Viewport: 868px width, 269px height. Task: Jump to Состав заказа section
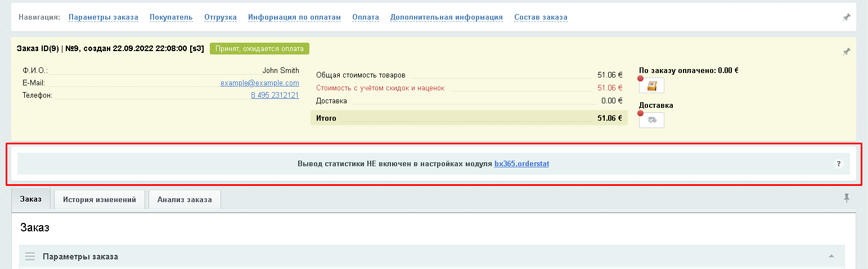(541, 17)
